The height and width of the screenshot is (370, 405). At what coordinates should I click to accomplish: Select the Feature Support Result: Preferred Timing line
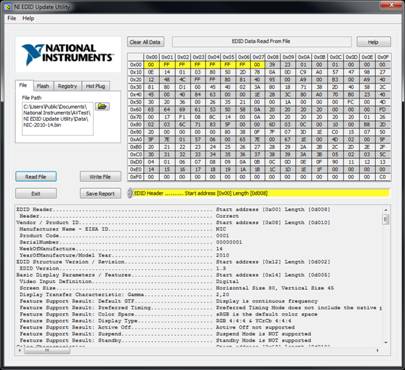(x=200, y=308)
